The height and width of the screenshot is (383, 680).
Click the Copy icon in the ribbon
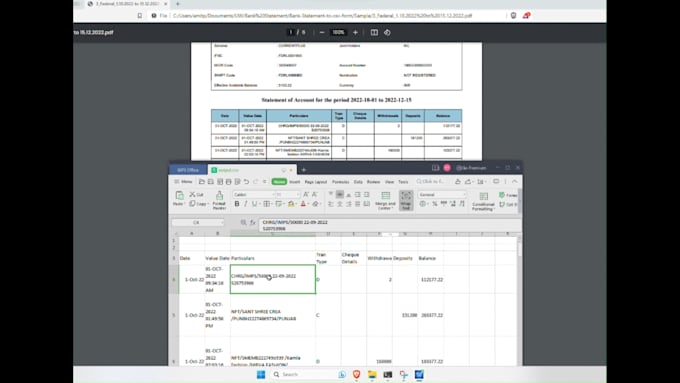point(192,204)
